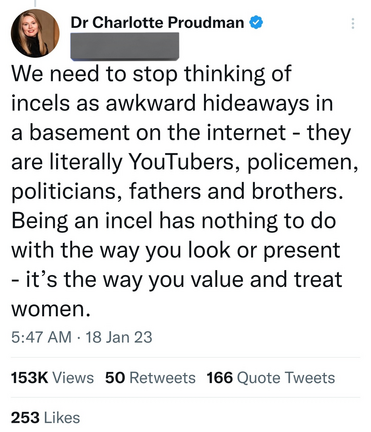Click the 18 Jan 23 date
Viewport: 371px width, 432px height.
coord(119,337)
